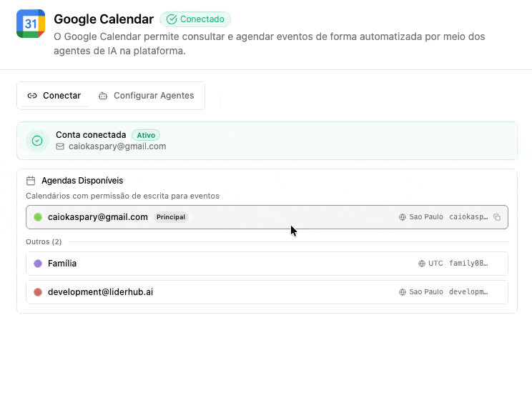This screenshot has height=410, width=532.
Task: Click the Outros (2) section label
Action: [x=44, y=241]
